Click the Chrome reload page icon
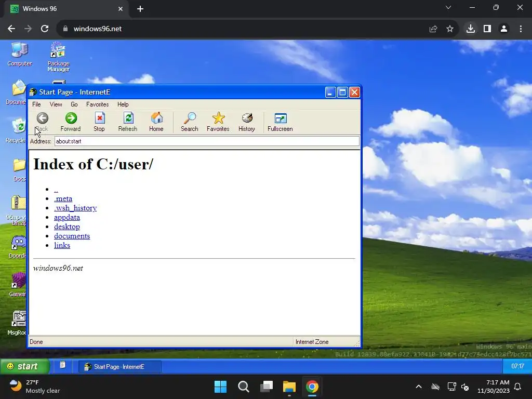Screen dimensions: 532x399 (45, 29)
